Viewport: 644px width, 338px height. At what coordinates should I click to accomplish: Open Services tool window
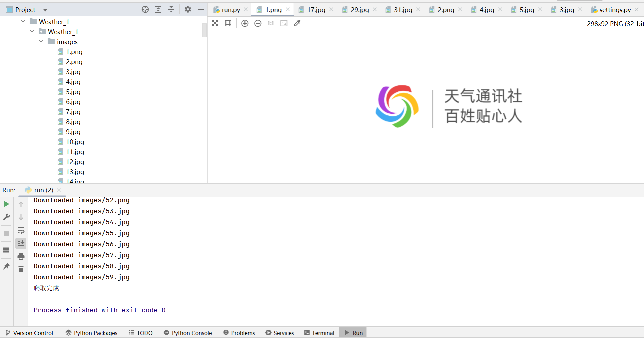point(280,333)
